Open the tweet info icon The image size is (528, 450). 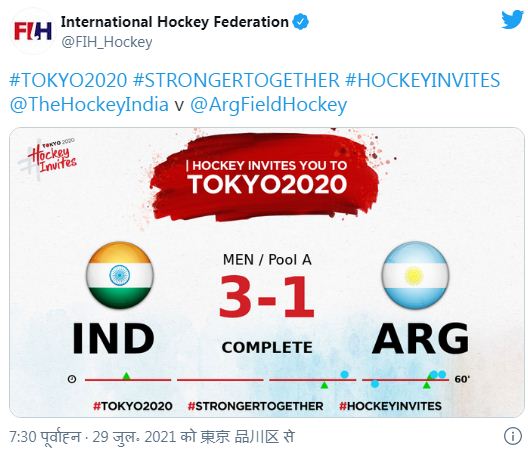pos(513,437)
